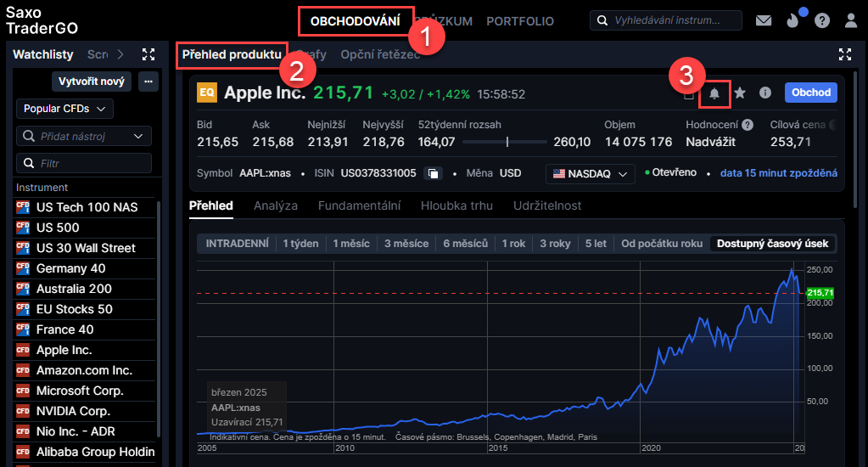The width and height of the screenshot is (868, 467).
Task: Open Alibaba Group Holdin watchlist row
Action: (x=84, y=452)
